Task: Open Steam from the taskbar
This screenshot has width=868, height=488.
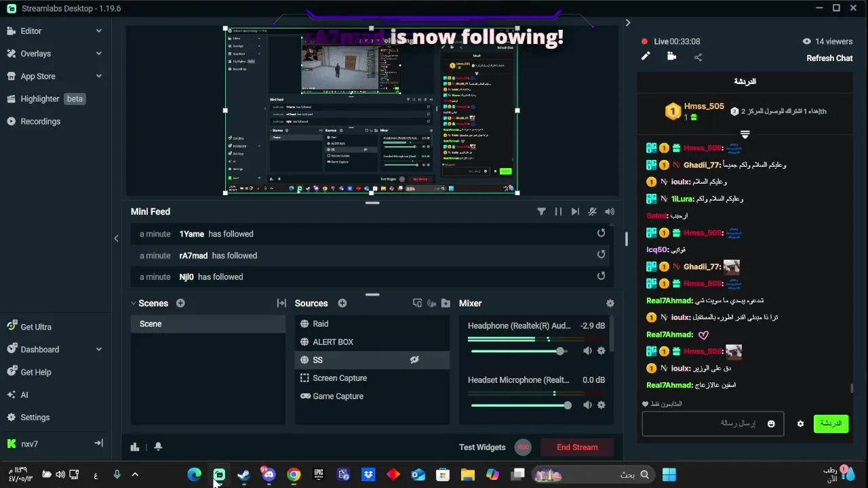Action: tap(243, 474)
